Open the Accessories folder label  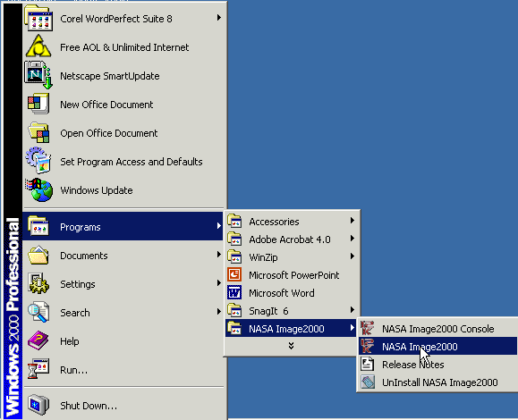pos(274,222)
